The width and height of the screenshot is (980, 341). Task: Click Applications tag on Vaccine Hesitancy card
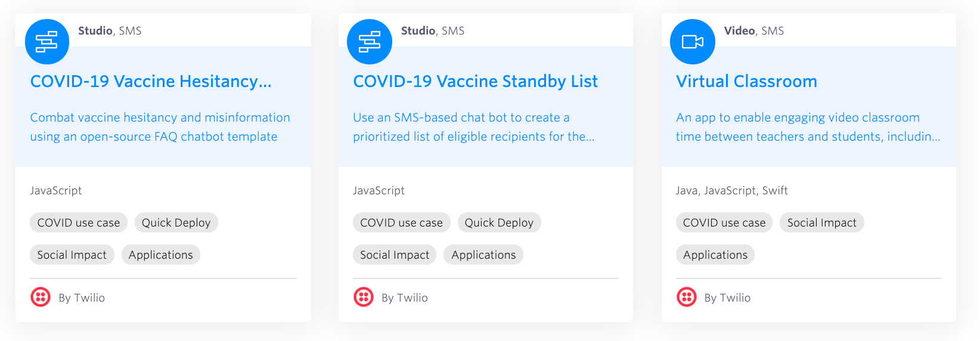coord(161,255)
